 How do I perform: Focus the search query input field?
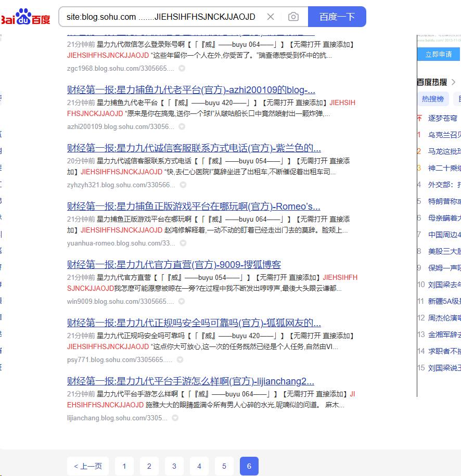click(161, 17)
